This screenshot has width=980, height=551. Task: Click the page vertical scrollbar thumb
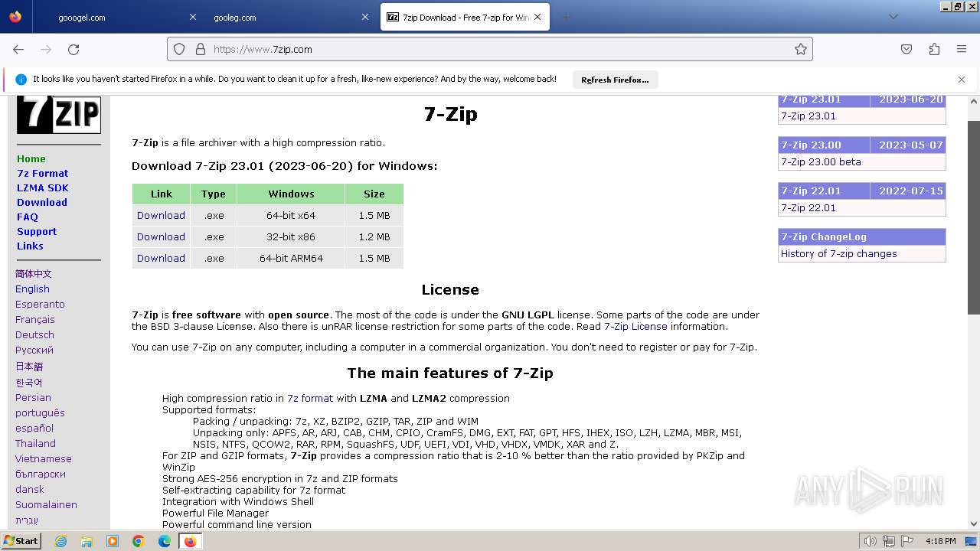(974, 217)
